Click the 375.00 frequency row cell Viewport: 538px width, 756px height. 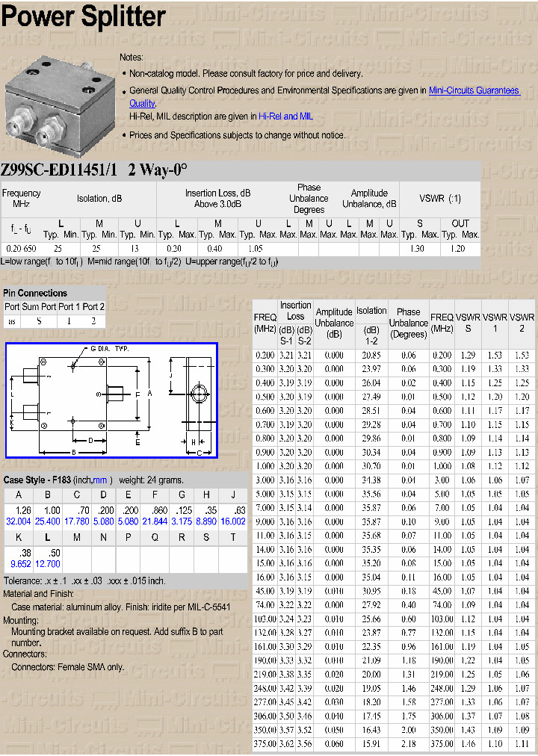click(265, 744)
